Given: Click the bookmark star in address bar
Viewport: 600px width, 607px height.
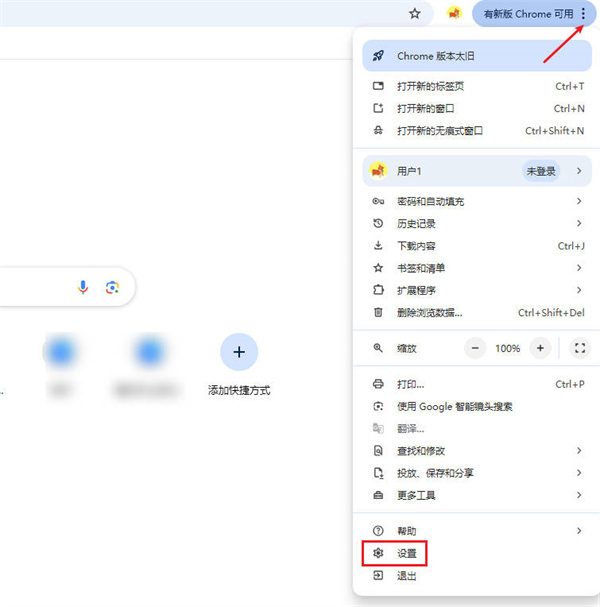Looking at the screenshot, I should point(415,14).
